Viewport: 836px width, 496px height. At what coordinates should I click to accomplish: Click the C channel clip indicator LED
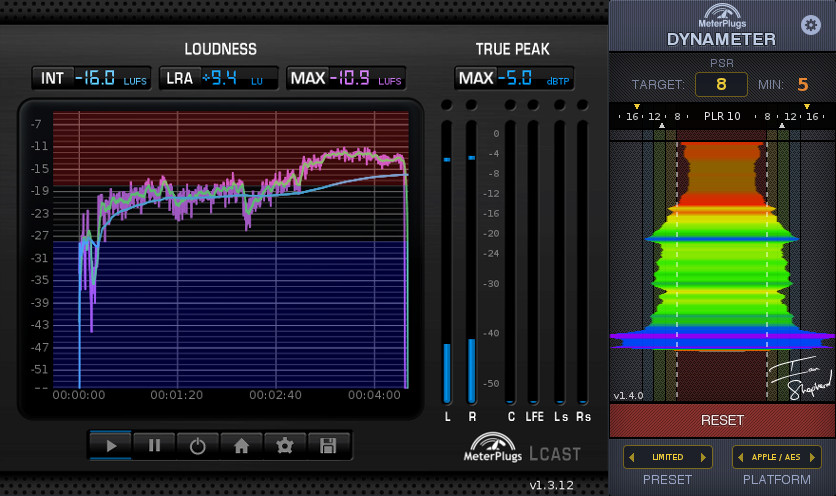[510, 105]
